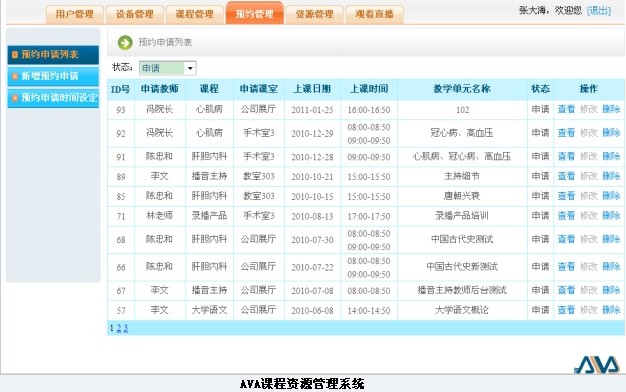Click the bullet icon next to 新增预约申请
Viewport: 626px width, 392px height.
15,76
